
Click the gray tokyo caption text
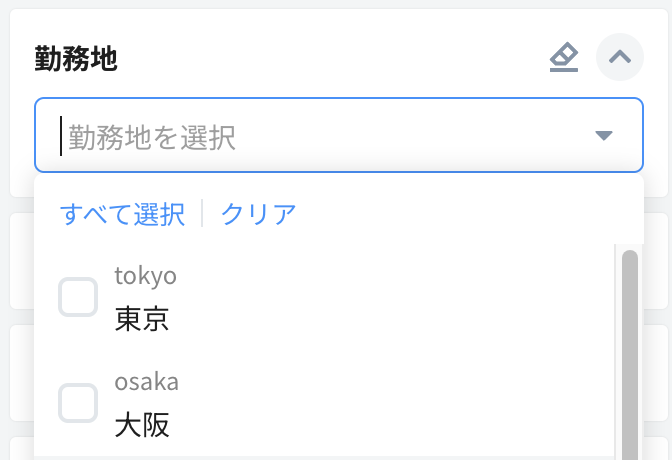145,275
